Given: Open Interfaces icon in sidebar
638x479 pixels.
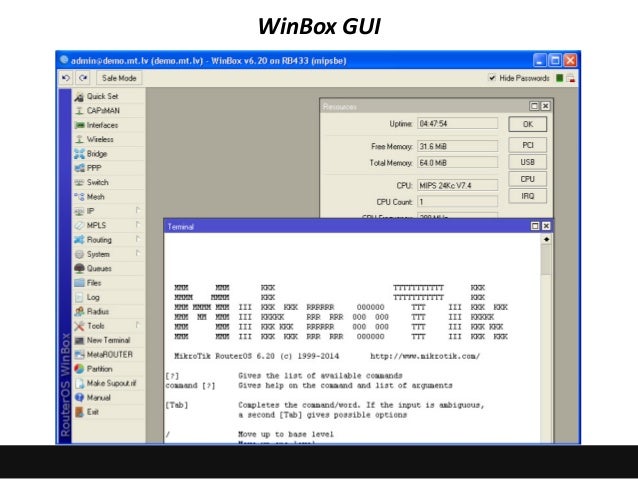Looking at the screenshot, I should [x=79, y=125].
